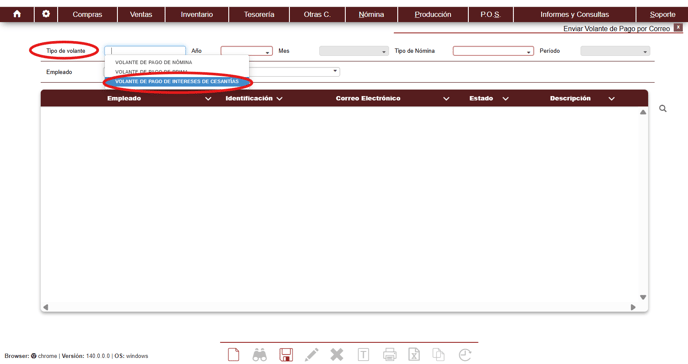Open the Tipo de Nómina dropdown
Viewport: 688px width, 364px height.
point(493,51)
